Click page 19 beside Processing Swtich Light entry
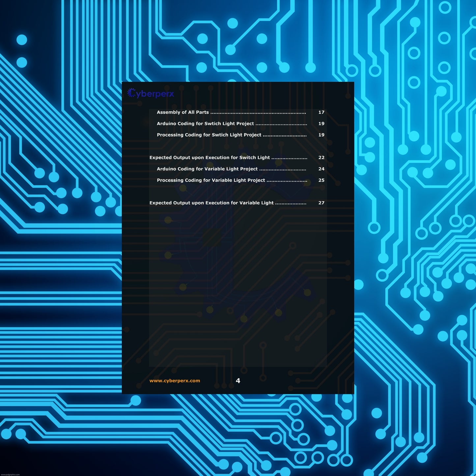The height and width of the screenshot is (476, 476). click(x=321, y=135)
